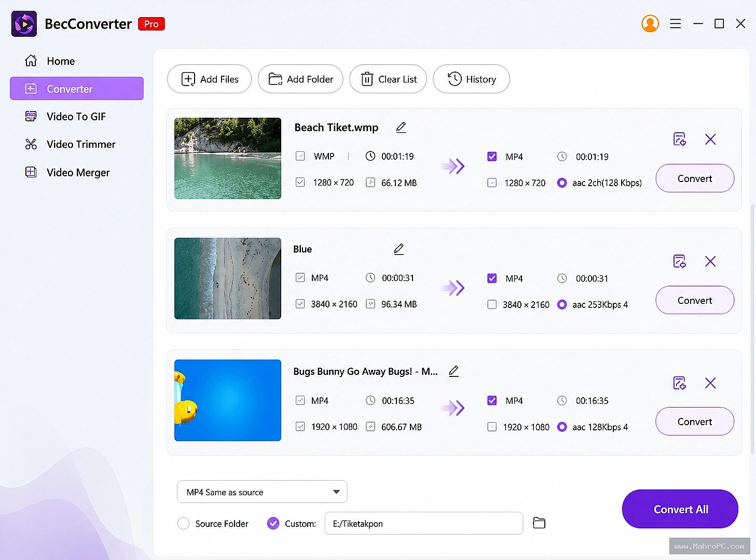Click Add Folder button
This screenshot has width=756, height=560.
[x=300, y=79]
